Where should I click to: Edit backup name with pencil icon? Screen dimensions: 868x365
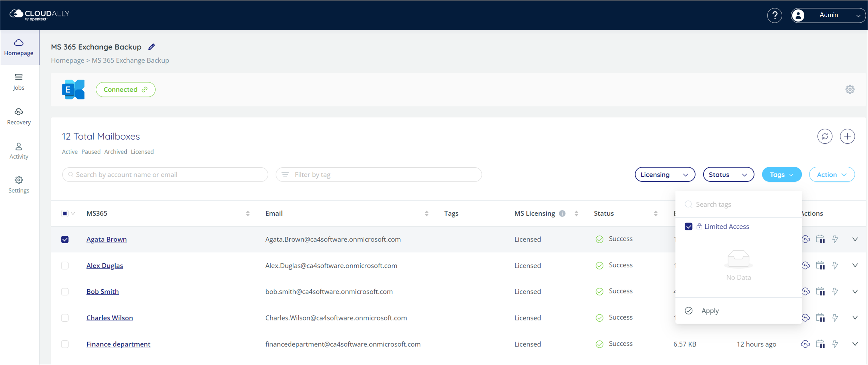point(152,47)
